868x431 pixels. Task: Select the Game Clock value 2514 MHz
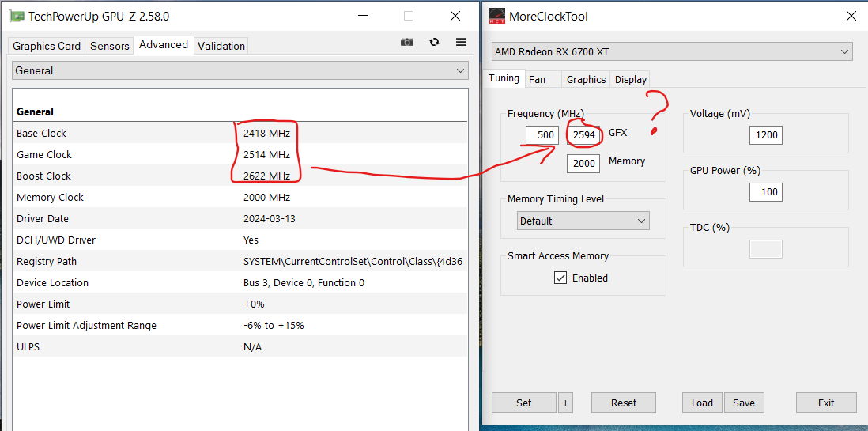click(x=266, y=154)
